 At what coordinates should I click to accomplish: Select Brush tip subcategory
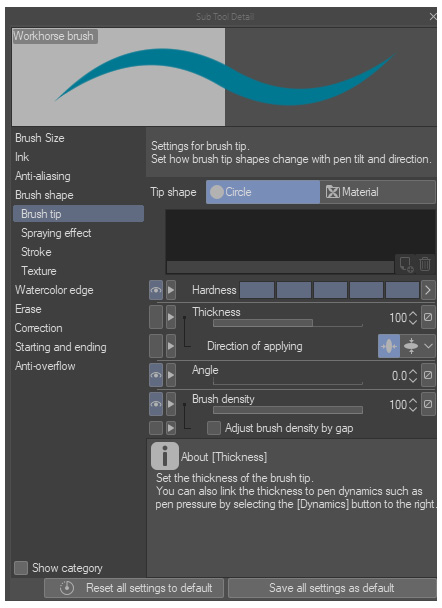[78, 214]
